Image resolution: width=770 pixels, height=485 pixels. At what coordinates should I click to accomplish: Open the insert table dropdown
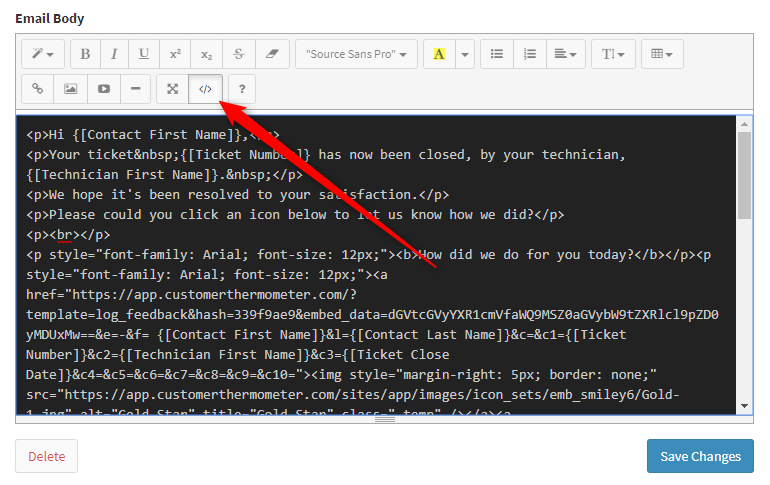[x=662, y=54]
